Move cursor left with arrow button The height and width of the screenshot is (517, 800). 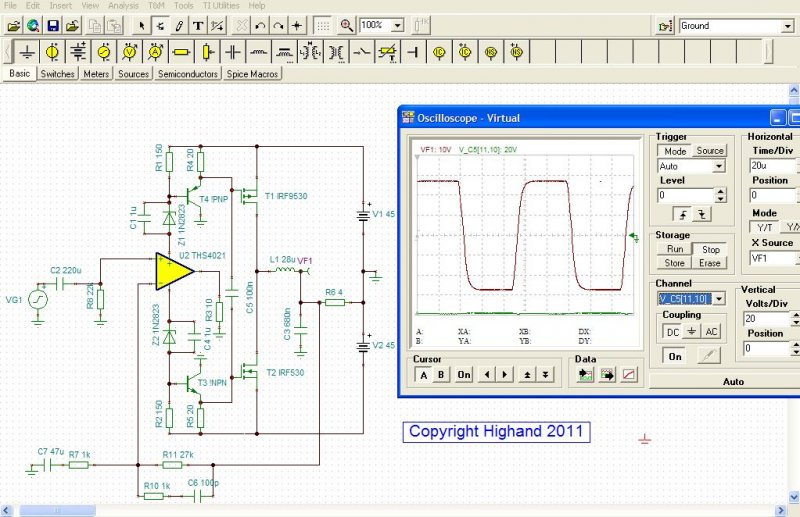487,375
